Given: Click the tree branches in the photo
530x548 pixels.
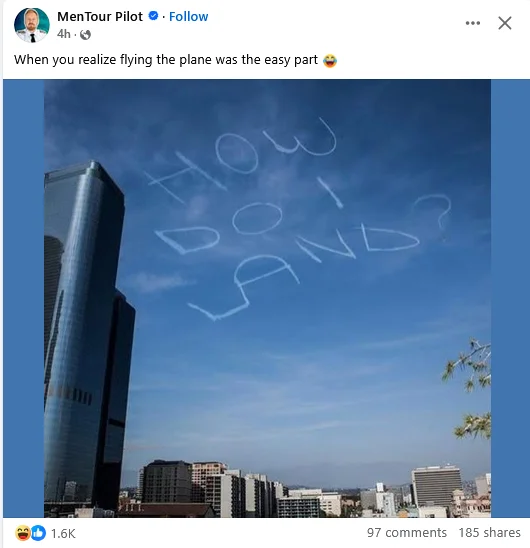Looking at the screenshot, I should pos(470,388).
